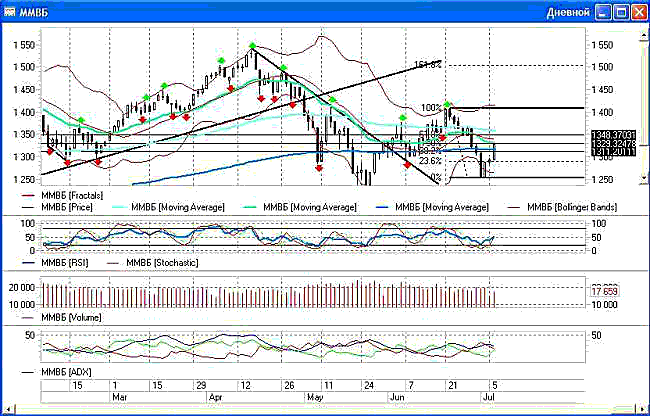
Task: Click the vertical scrollbar down arrow
Action: pyautogui.click(x=643, y=178)
